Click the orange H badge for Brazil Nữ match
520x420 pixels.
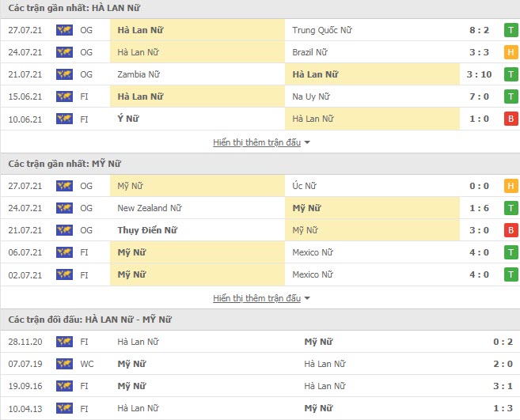[511, 52]
